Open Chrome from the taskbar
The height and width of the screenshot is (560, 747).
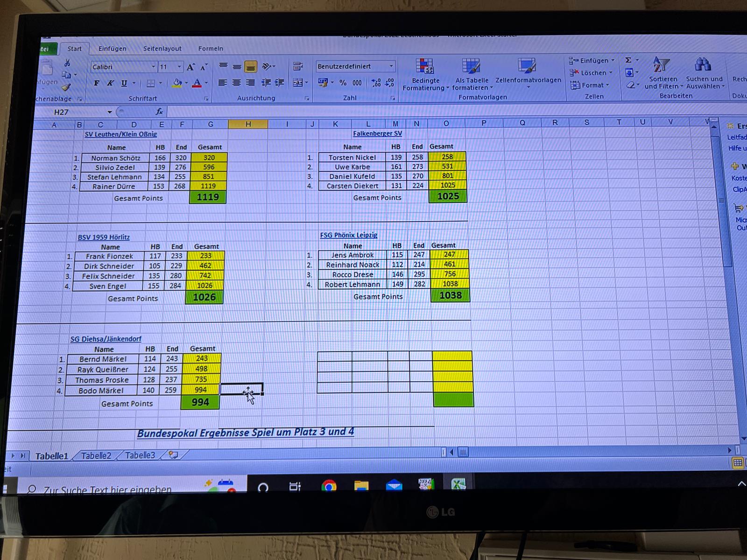click(329, 486)
